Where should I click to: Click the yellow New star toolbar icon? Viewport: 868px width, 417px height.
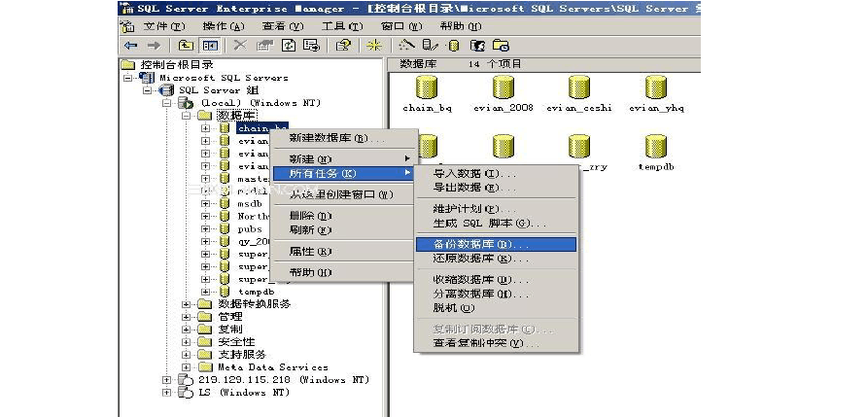coord(375,46)
